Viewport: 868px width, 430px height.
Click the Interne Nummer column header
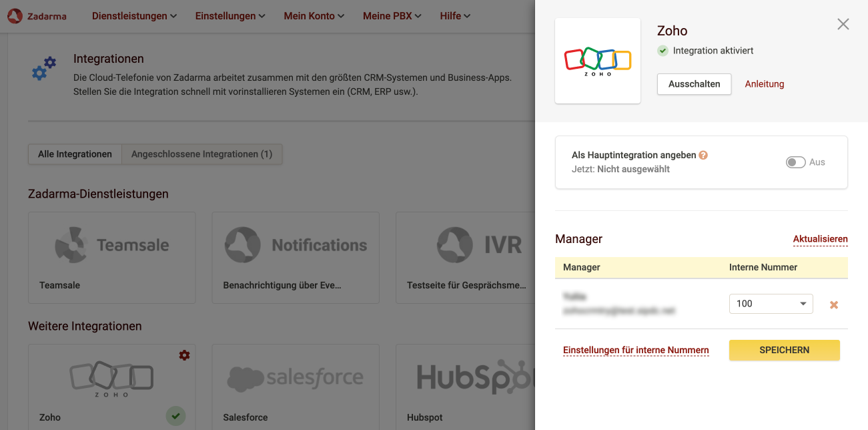point(763,267)
